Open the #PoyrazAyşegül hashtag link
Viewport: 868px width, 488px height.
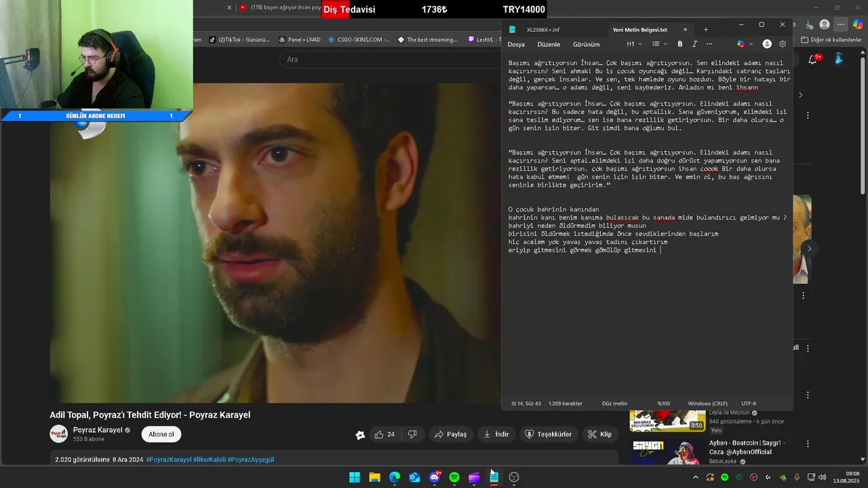click(251, 460)
